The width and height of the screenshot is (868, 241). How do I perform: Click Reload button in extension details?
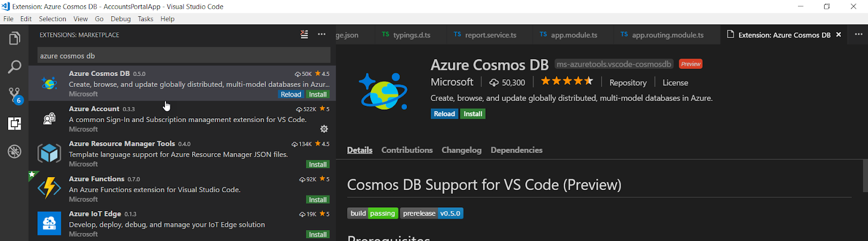point(444,114)
